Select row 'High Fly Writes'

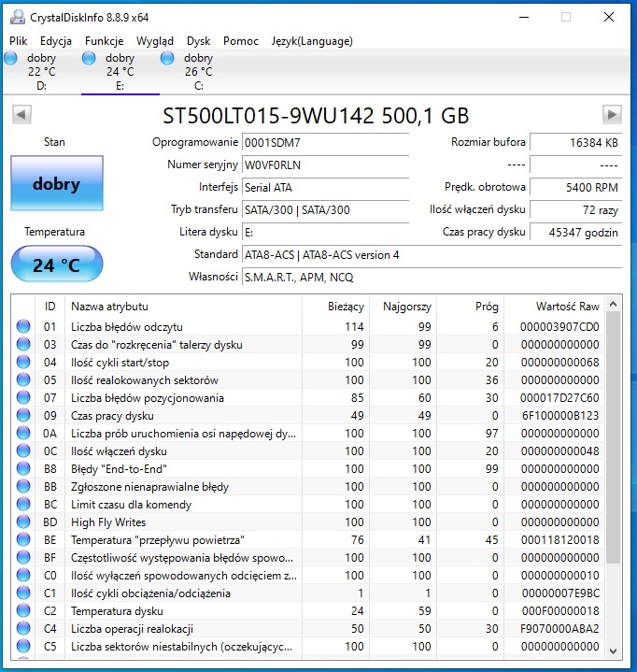(x=308, y=522)
